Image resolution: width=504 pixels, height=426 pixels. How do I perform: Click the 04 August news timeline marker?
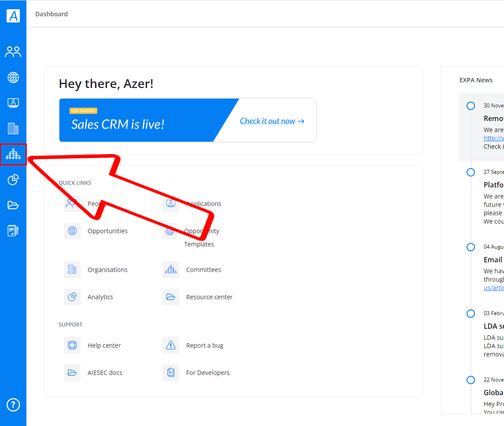coord(471,247)
